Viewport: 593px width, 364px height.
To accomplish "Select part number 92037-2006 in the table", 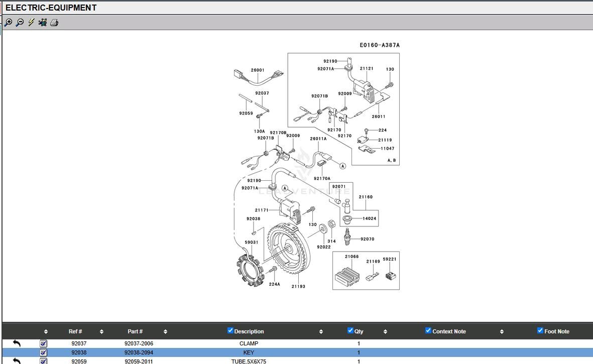I will tap(139, 343).
